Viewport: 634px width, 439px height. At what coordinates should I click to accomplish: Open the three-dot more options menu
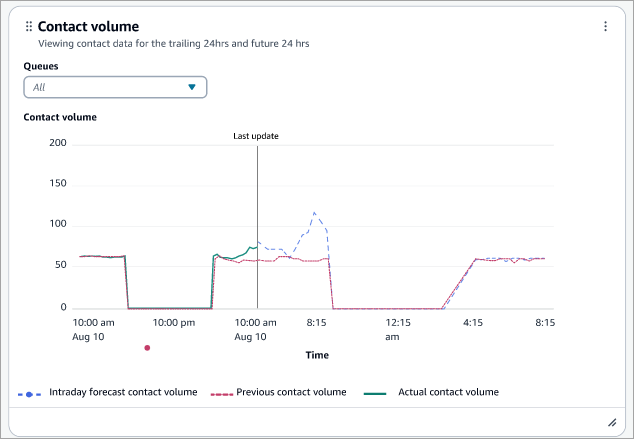605,27
